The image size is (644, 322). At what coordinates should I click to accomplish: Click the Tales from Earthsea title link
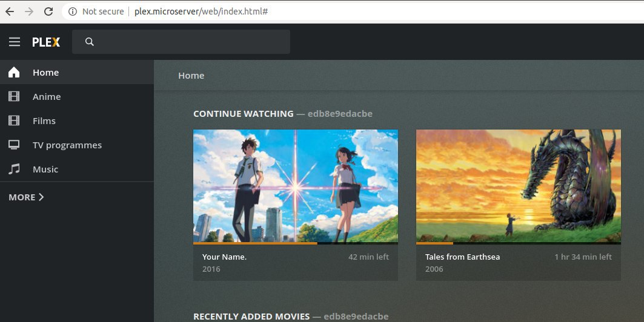pyautogui.click(x=462, y=257)
